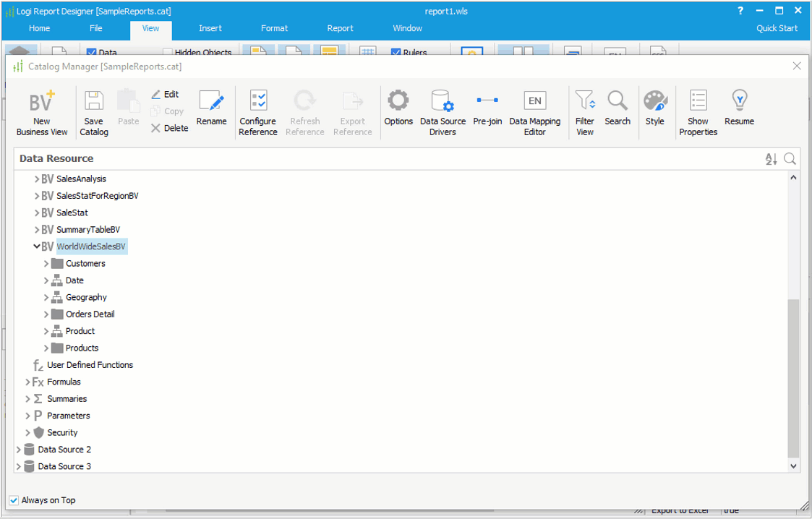The image size is (812, 519).
Task: Click the Pre-join tool
Action: (x=487, y=110)
